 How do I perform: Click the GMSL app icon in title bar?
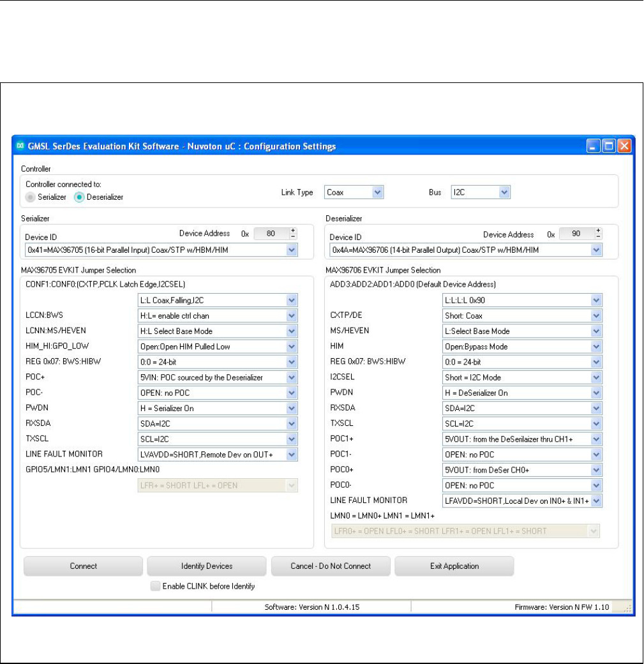tap(20, 146)
